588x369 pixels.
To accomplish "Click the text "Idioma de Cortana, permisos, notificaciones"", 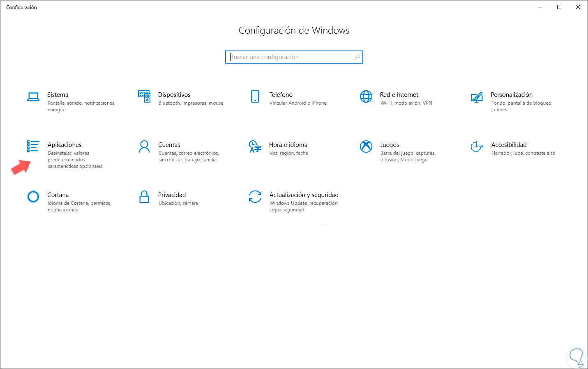I will [x=79, y=206].
